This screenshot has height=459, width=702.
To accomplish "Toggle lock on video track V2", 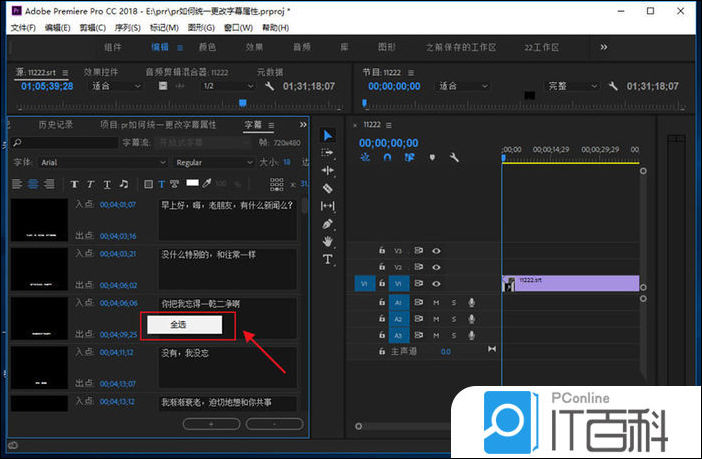I will pos(381,268).
